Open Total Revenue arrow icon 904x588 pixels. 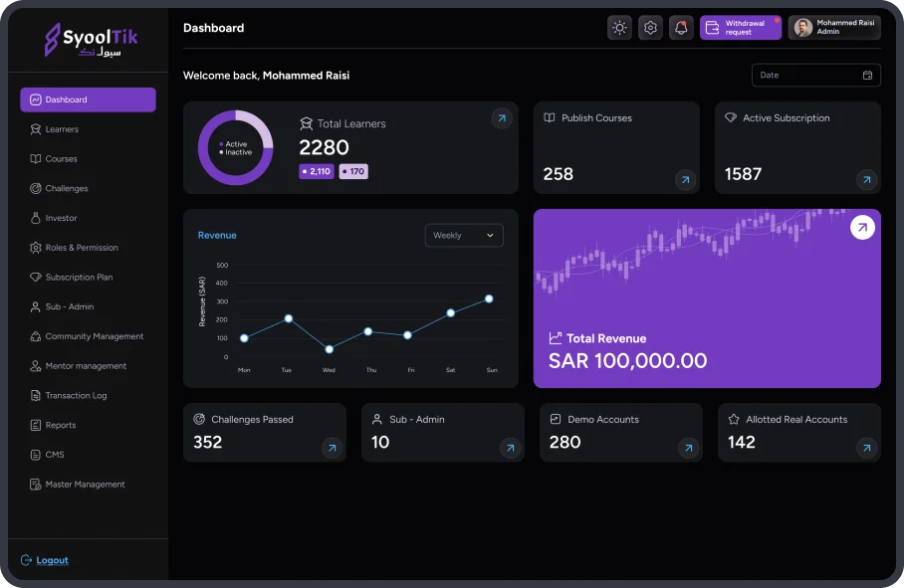[x=862, y=228]
